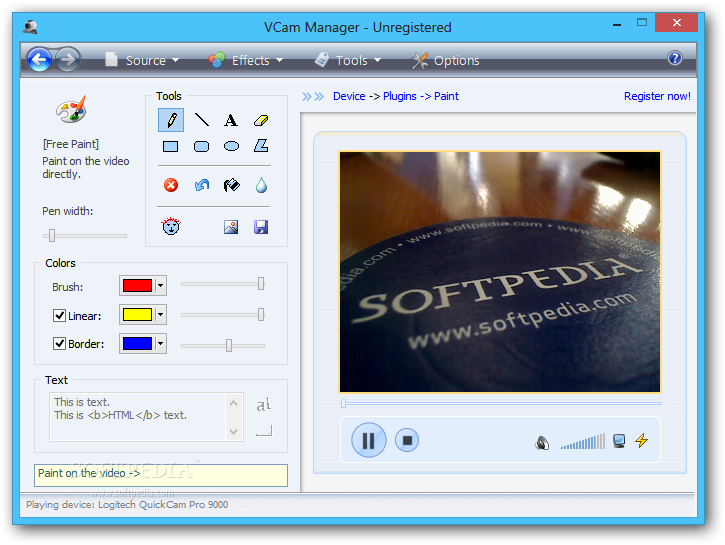The width and height of the screenshot is (725, 545).
Task: Toggle the Border checkbox
Action: click(59, 344)
